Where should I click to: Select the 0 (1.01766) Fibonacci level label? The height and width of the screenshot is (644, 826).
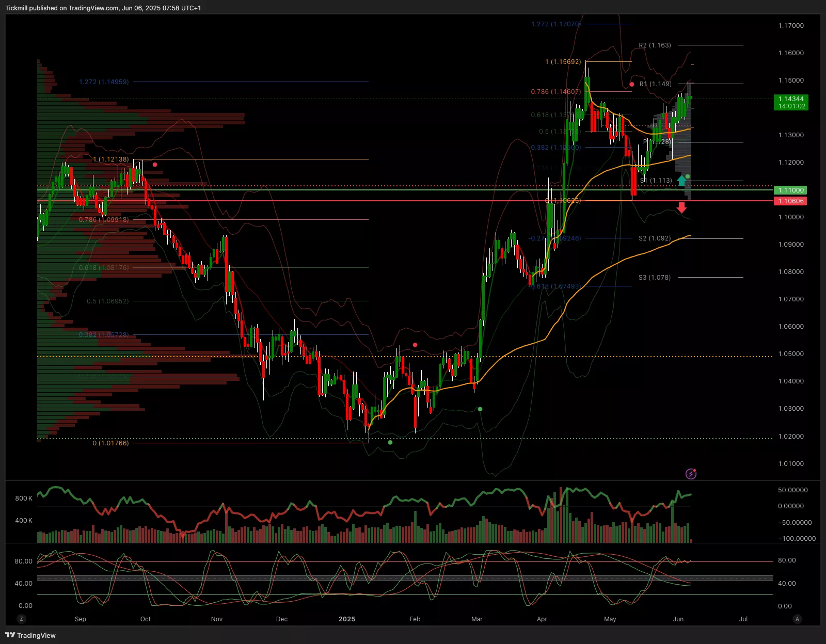pyautogui.click(x=110, y=443)
